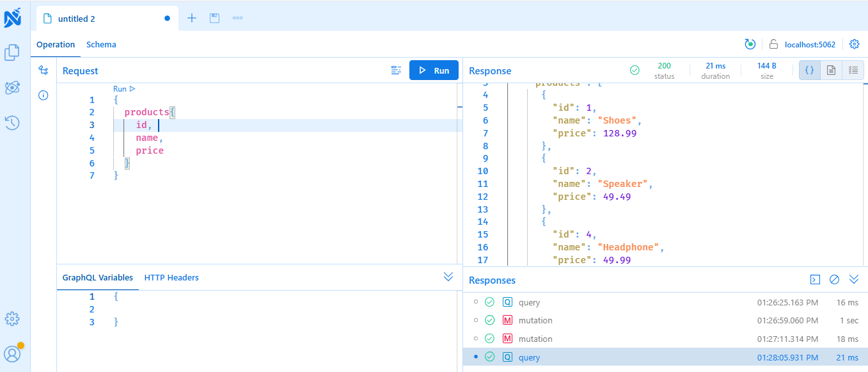Screen dimensions: 868x372
Task: Click the name field in request editor
Action: [146, 138]
